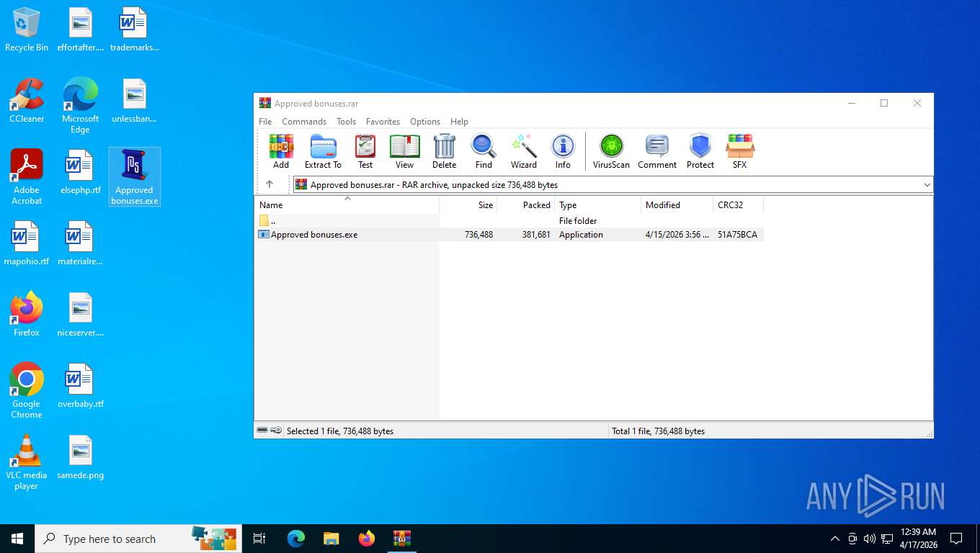
Task: Click the Windows Start button
Action: [17, 539]
